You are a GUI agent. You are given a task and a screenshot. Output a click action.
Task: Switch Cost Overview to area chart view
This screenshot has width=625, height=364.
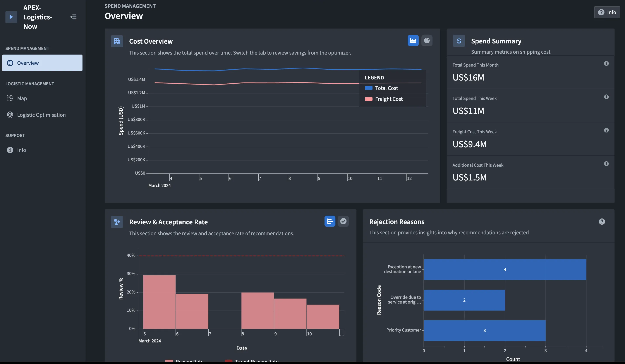(413, 40)
